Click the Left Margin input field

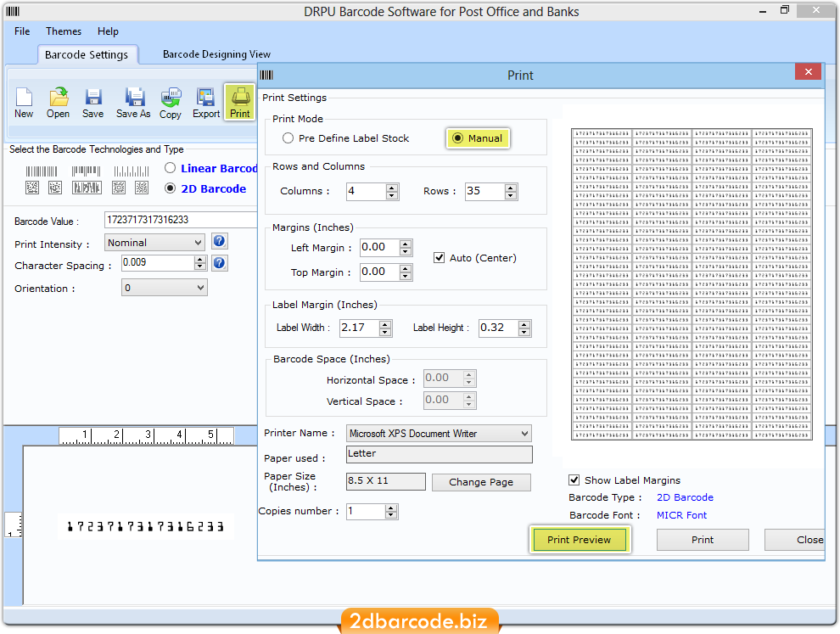tap(380, 248)
